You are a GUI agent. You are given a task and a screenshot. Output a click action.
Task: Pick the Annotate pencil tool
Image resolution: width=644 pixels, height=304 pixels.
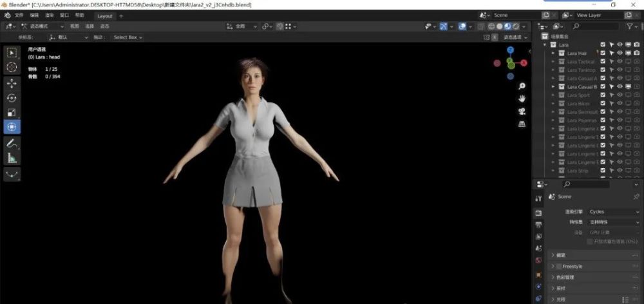tap(12, 144)
